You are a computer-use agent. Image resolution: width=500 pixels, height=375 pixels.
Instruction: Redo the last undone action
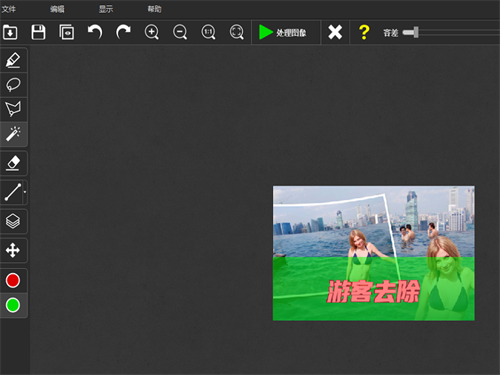tap(123, 32)
